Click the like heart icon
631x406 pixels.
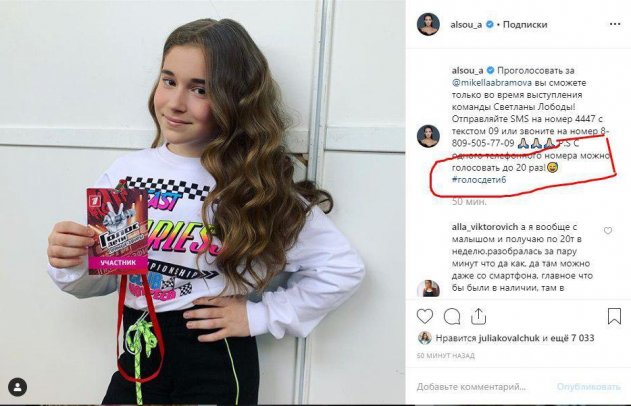coord(424,316)
